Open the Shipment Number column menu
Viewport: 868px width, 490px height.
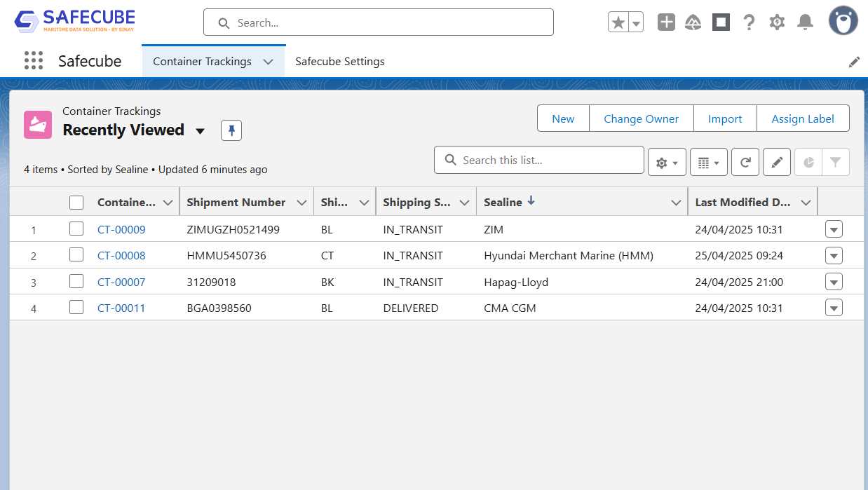coord(301,203)
